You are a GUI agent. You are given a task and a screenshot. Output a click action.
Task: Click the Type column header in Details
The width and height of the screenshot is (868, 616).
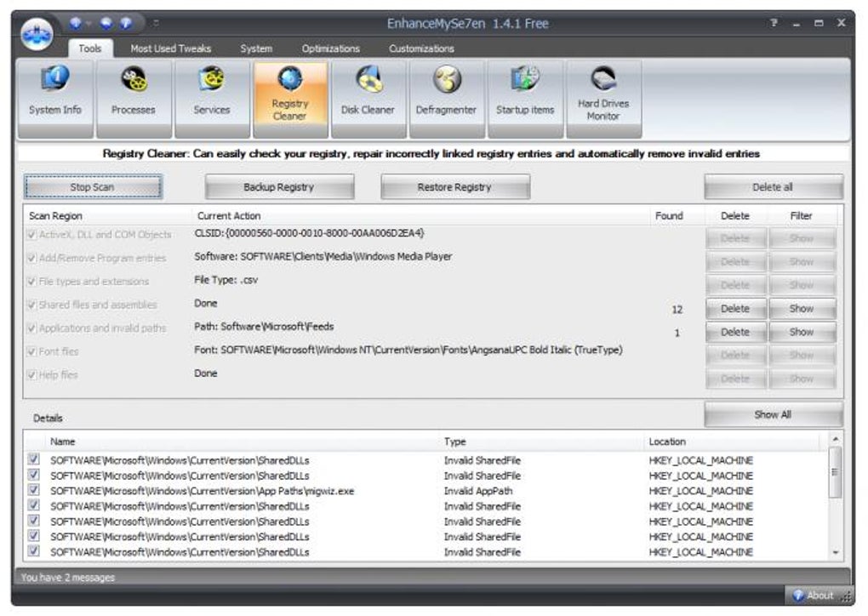pos(454,442)
